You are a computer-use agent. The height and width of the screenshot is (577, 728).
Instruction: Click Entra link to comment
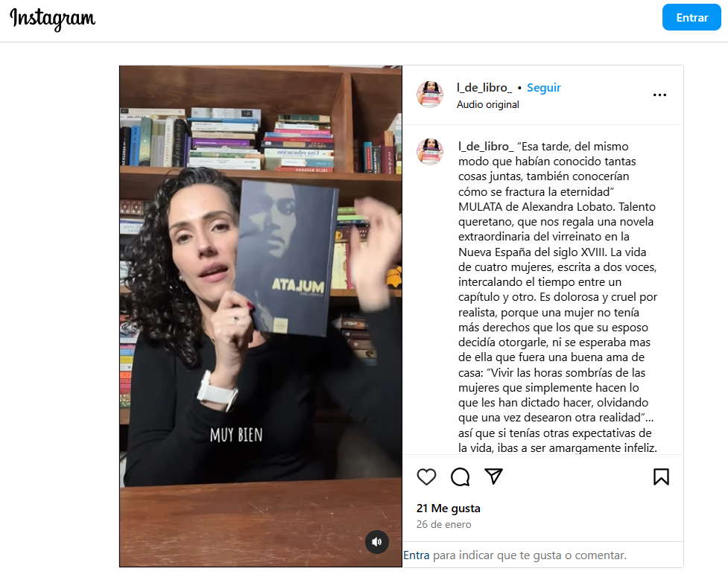[x=416, y=555]
